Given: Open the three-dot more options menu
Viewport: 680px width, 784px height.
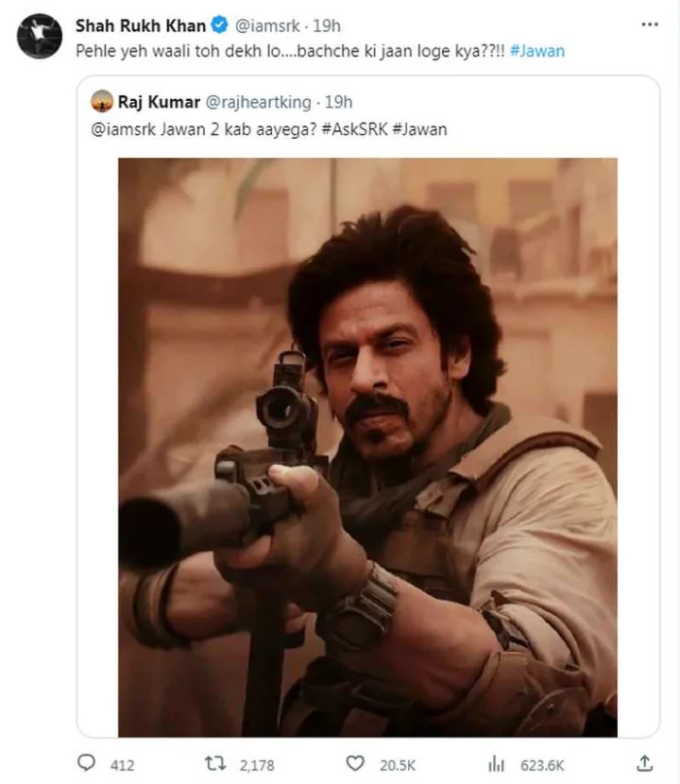Looking at the screenshot, I should click(650, 25).
